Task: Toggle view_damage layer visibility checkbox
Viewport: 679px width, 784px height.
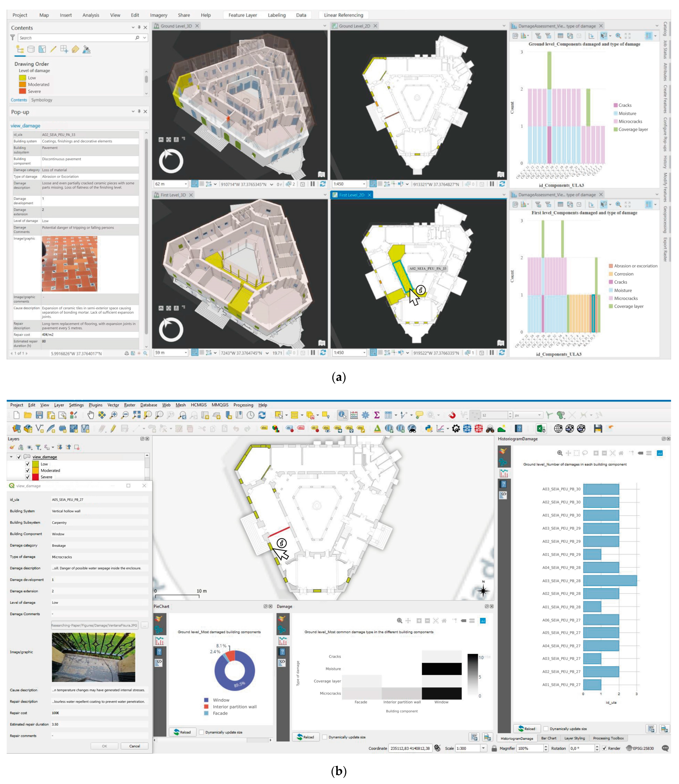Action: click(19, 457)
